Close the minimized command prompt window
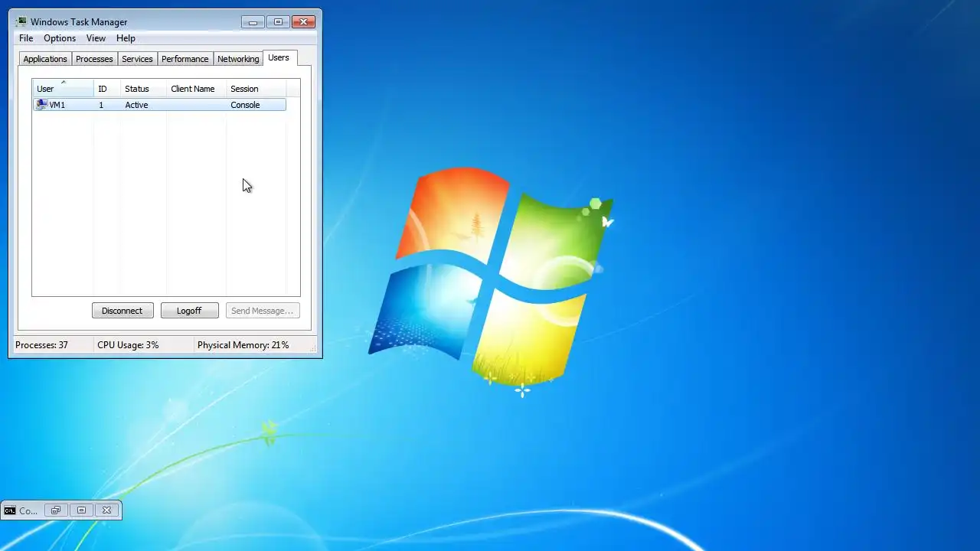 (107, 510)
